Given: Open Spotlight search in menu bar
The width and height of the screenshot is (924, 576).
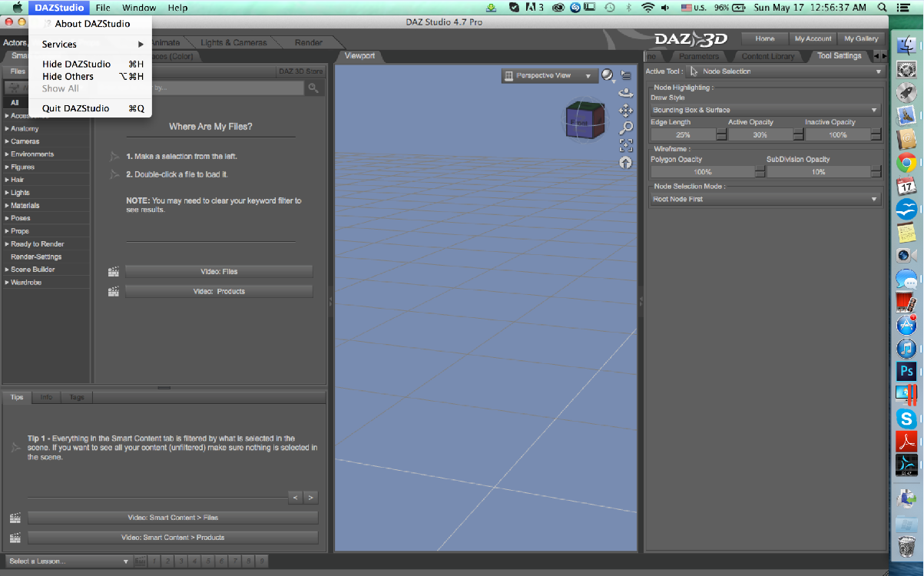Looking at the screenshot, I should (x=882, y=8).
